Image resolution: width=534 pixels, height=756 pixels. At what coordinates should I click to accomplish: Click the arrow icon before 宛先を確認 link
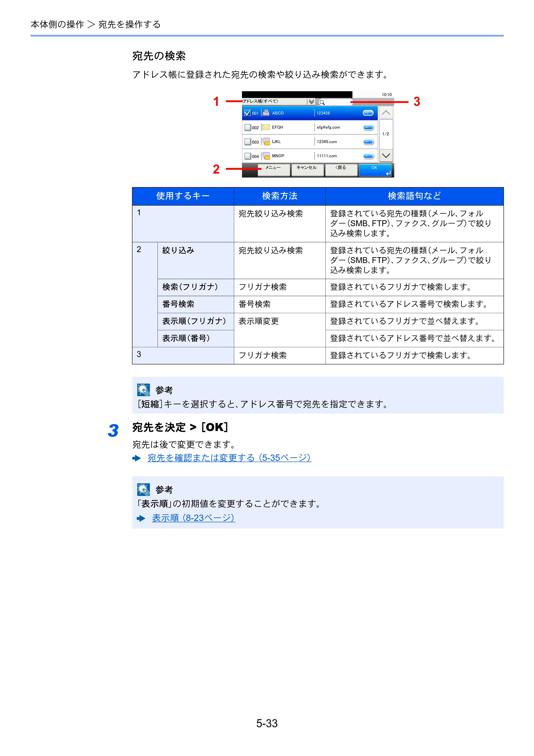click(x=137, y=458)
